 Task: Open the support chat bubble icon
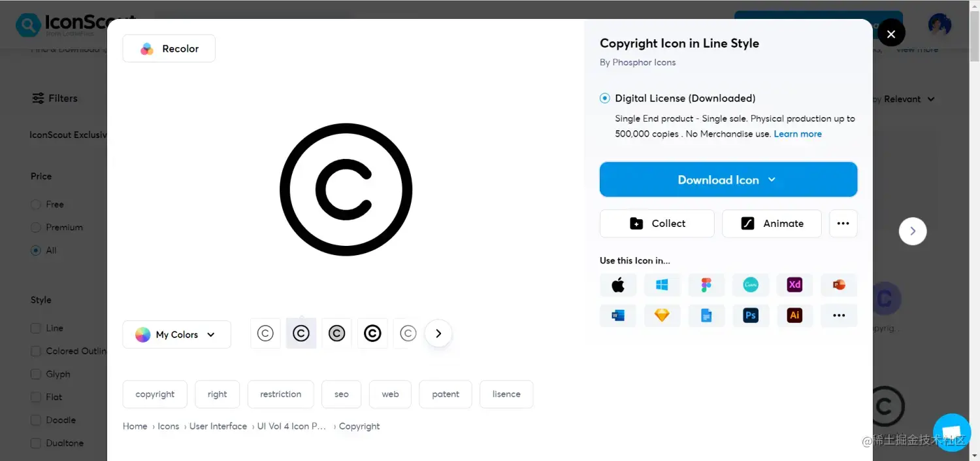951,432
